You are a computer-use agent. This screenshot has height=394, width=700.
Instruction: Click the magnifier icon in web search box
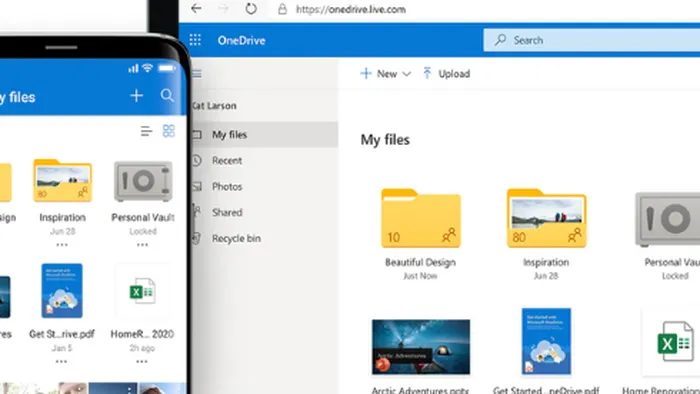(x=500, y=40)
